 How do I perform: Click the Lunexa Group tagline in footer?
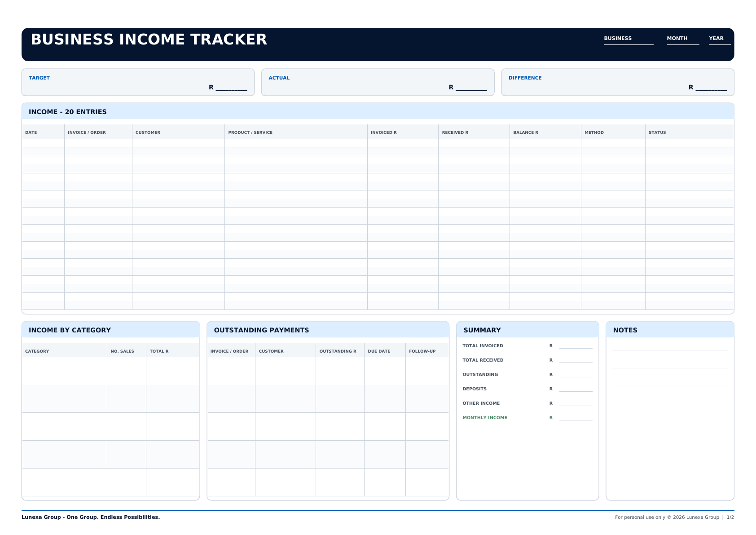coord(91,517)
